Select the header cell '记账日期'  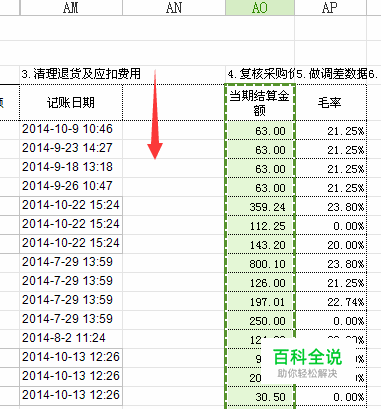click(x=71, y=103)
